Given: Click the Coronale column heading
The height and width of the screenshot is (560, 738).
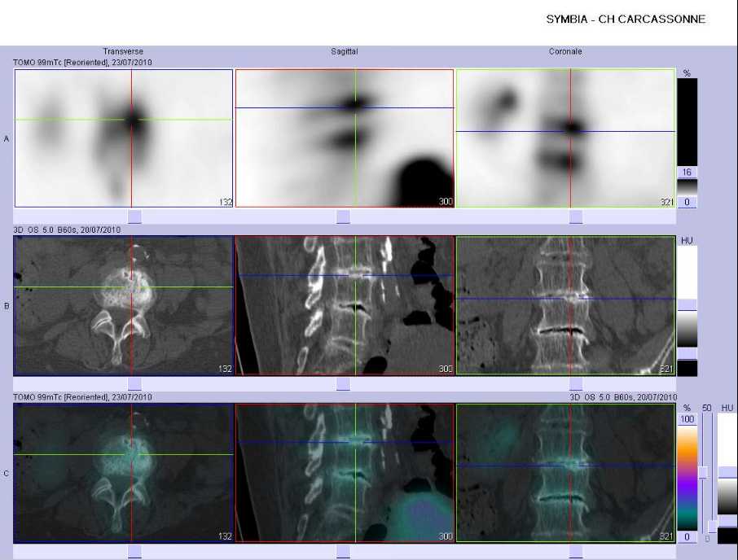Looking at the screenshot, I should click(565, 51).
